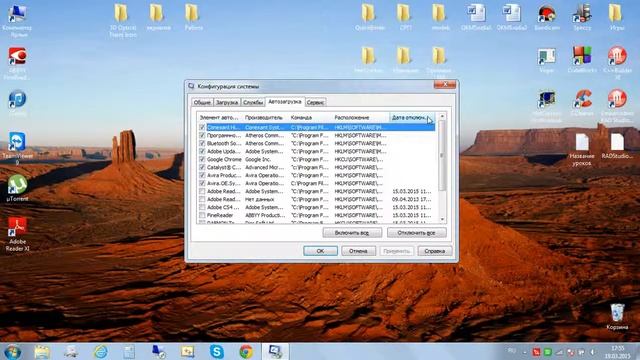
Task: Click the Отмена button
Action: tap(358, 251)
